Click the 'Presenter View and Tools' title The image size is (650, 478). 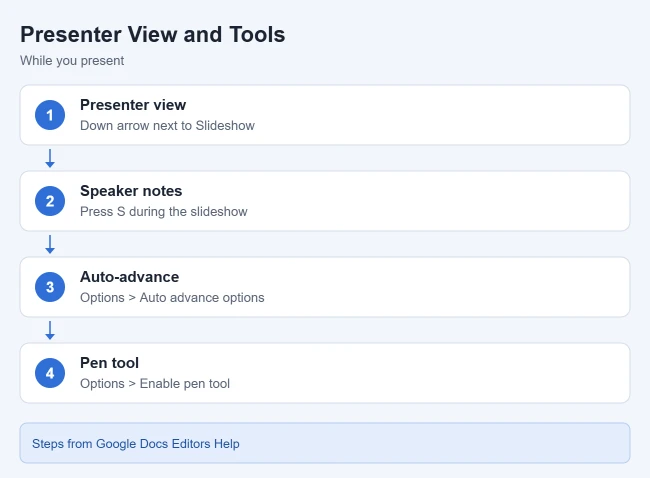(x=153, y=34)
